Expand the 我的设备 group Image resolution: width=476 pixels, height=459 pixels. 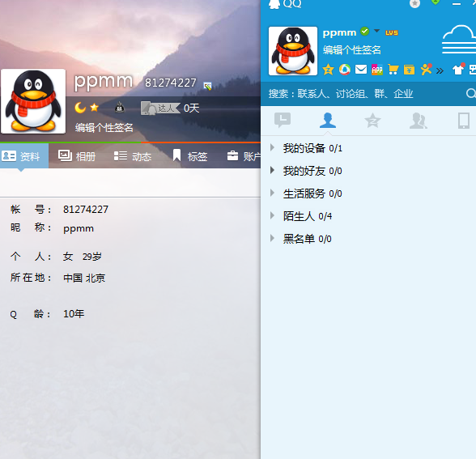click(272, 148)
